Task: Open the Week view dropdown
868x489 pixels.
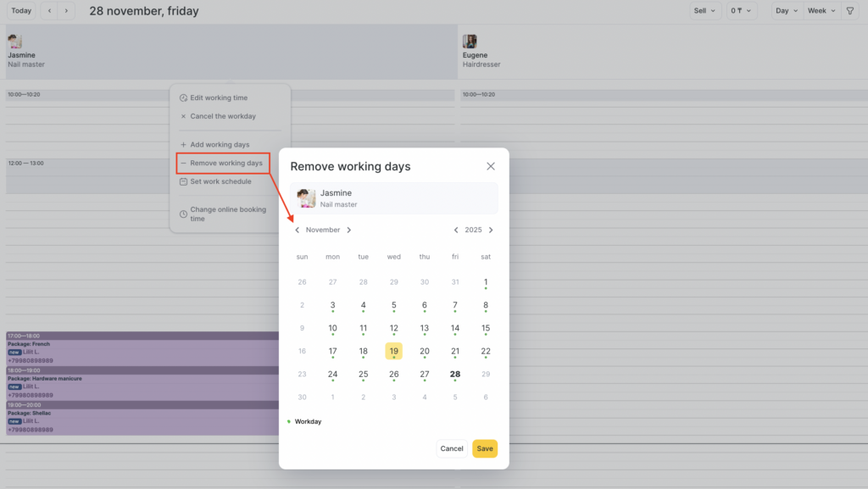Action: [821, 11]
